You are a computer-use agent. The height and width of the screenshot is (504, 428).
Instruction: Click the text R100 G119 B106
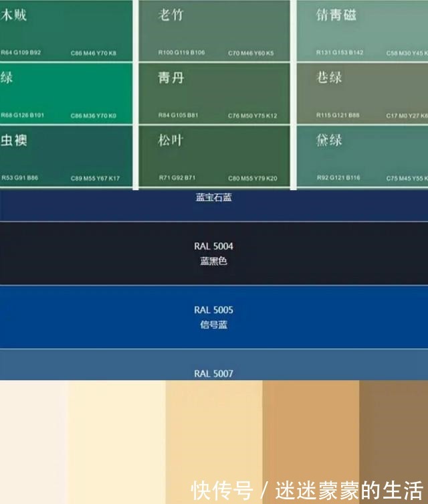click(181, 52)
